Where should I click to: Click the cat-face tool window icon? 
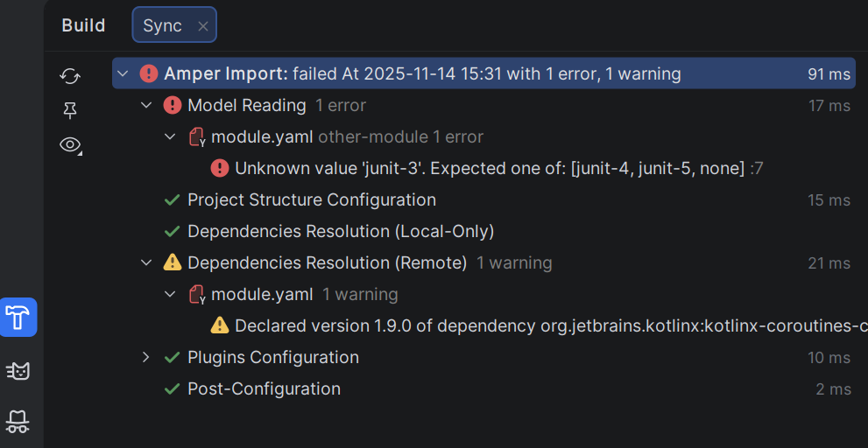18,371
